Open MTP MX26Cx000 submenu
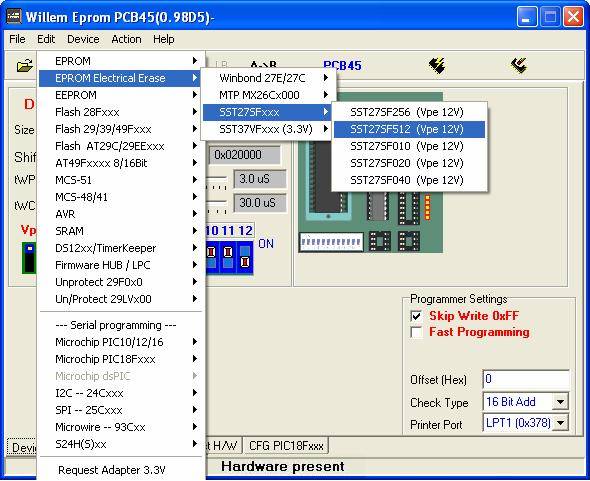 (268, 95)
